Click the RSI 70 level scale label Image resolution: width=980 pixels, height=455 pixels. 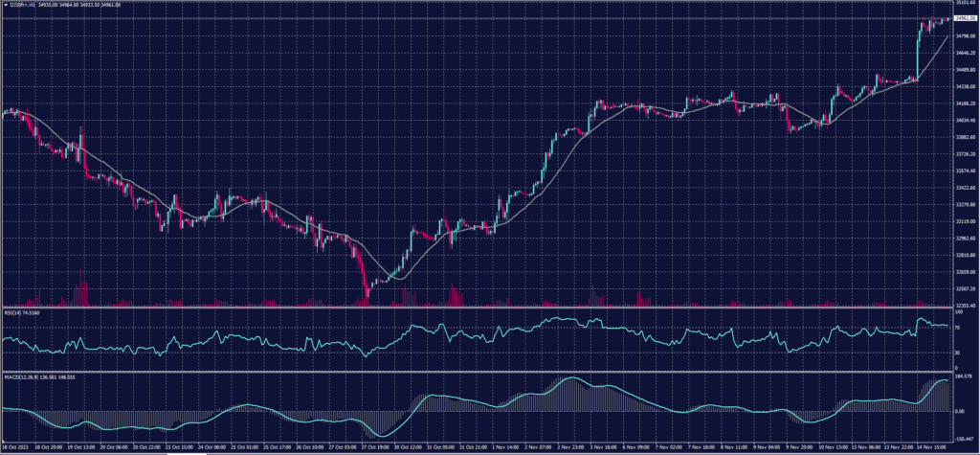pos(958,328)
